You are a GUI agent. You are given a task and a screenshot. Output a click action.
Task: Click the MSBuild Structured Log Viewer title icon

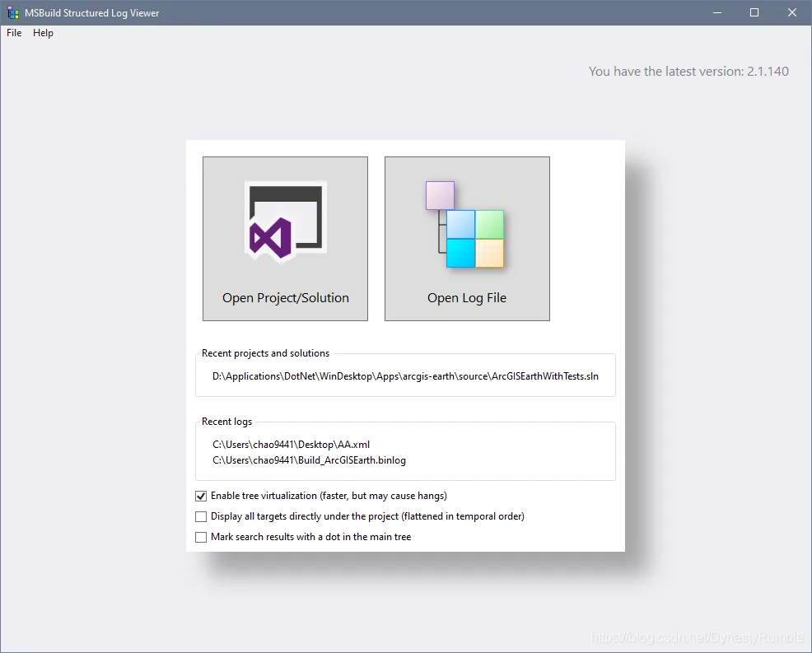coord(13,13)
